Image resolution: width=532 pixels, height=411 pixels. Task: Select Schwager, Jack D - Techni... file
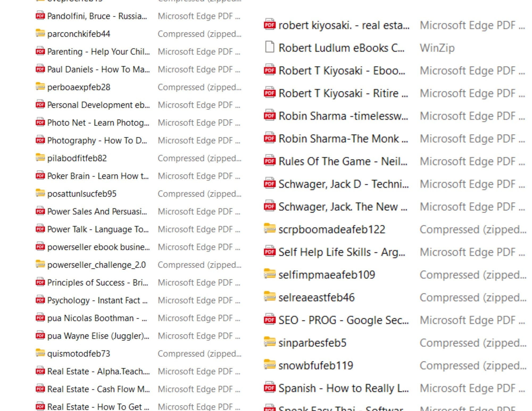(343, 184)
